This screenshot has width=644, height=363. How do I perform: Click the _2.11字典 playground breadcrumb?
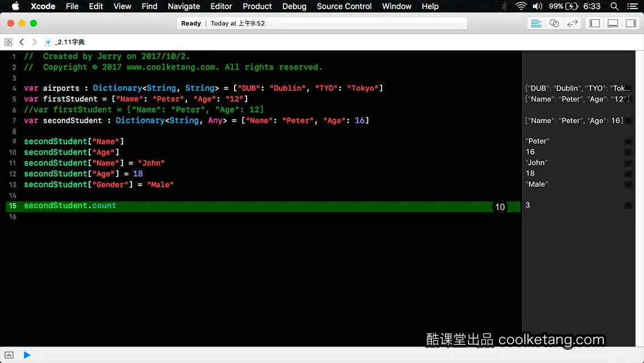coord(65,42)
